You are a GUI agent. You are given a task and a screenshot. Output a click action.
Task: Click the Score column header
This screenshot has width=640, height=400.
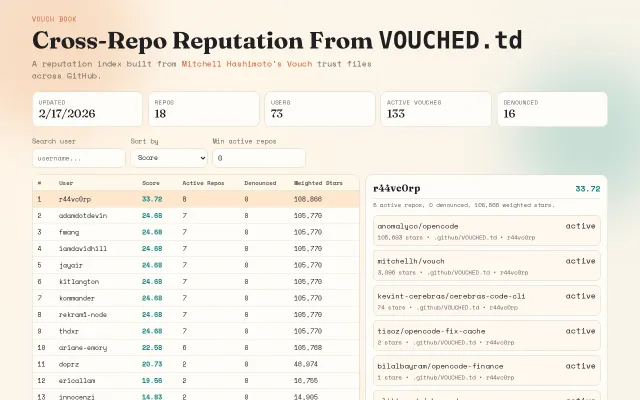coord(151,183)
